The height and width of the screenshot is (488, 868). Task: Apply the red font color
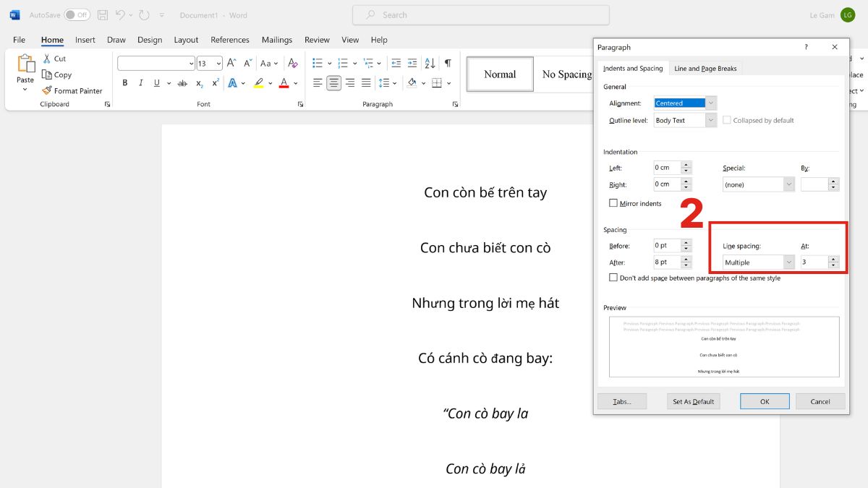284,83
